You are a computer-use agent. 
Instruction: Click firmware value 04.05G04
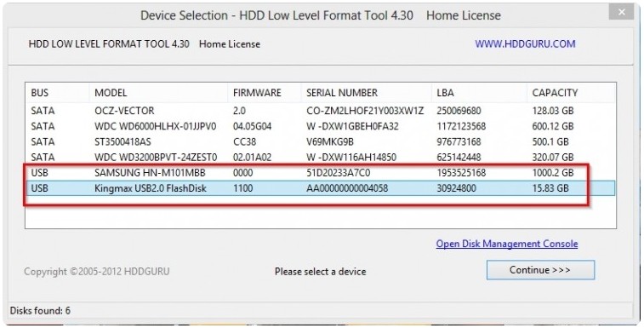(252, 126)
